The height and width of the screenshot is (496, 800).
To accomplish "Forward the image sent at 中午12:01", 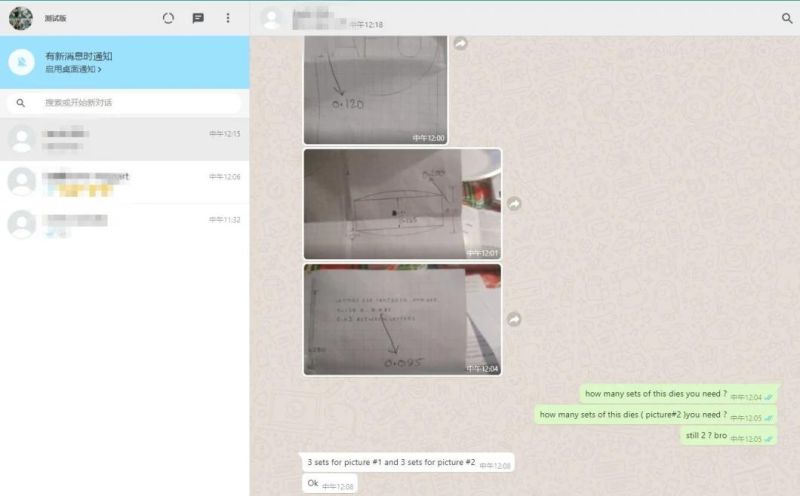I will tap(514, 204).
